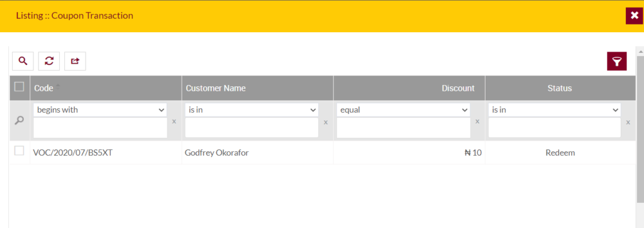Expand the Customer Name 'is in' dropdown
The height and width of the screenshot is (228, 644).
point(252,110)
